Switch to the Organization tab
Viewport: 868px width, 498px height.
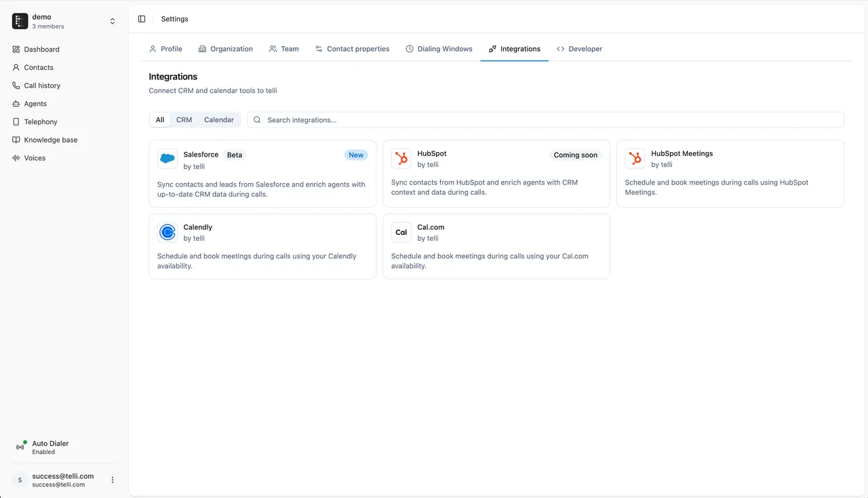(x=225, y=49)
